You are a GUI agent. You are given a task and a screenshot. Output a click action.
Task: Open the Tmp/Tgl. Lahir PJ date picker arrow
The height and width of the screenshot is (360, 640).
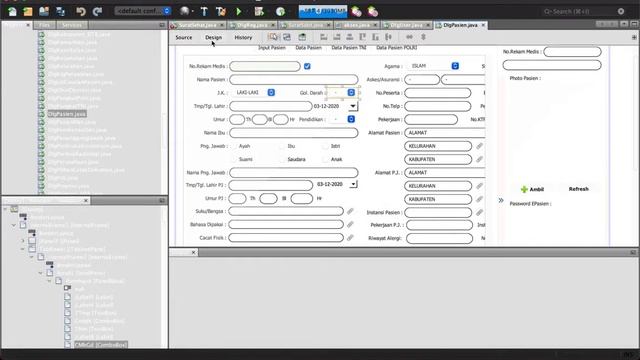353,184
